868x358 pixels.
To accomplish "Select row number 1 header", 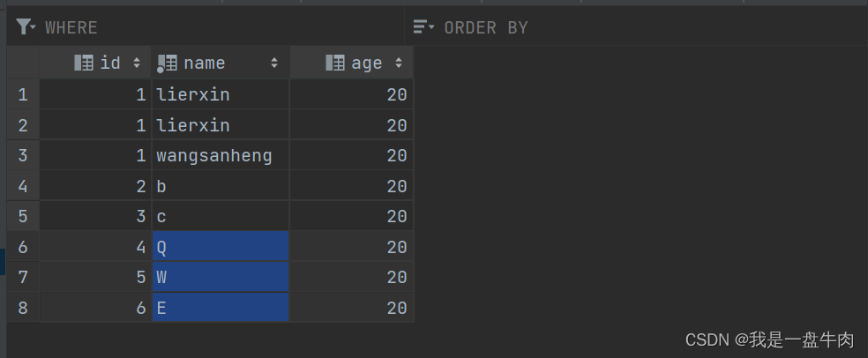I will pyautogui.click(x=23, y=94).
